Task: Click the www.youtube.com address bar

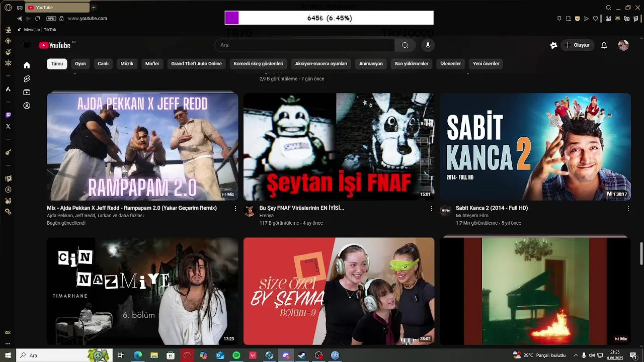Action: [x=88, y=19]
